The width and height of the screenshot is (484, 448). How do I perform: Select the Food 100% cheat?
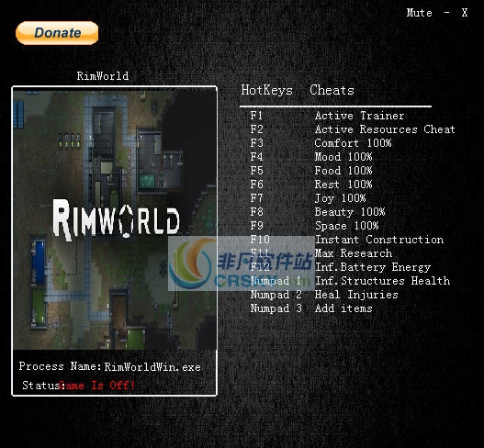[343, 171]
